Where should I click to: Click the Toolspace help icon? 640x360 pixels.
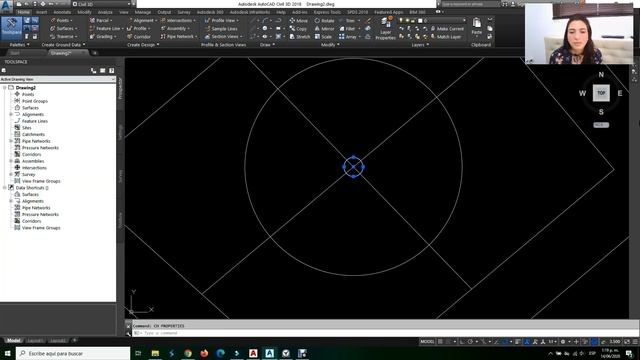[111, 71]
